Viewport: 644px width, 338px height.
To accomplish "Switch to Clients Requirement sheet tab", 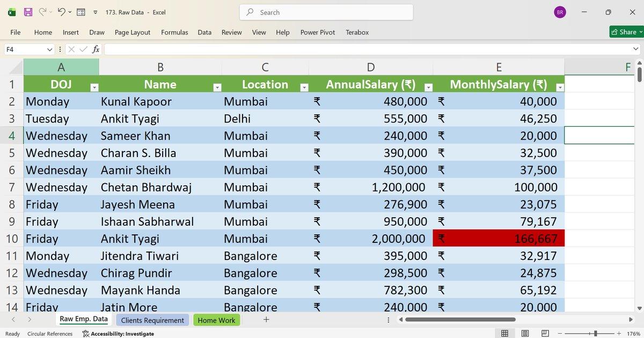I will click(x=152, y=320).
